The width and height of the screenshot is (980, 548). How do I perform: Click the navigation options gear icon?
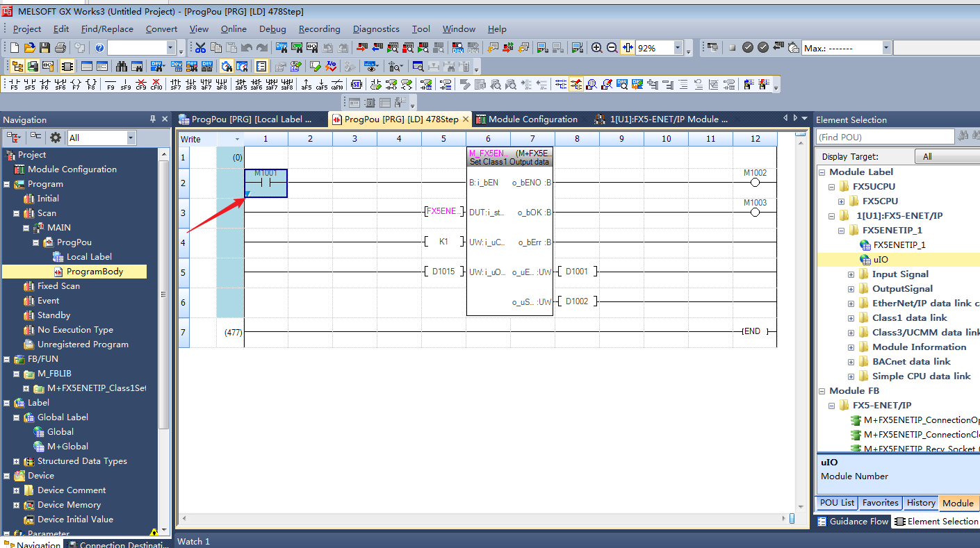tap(56, 138)
